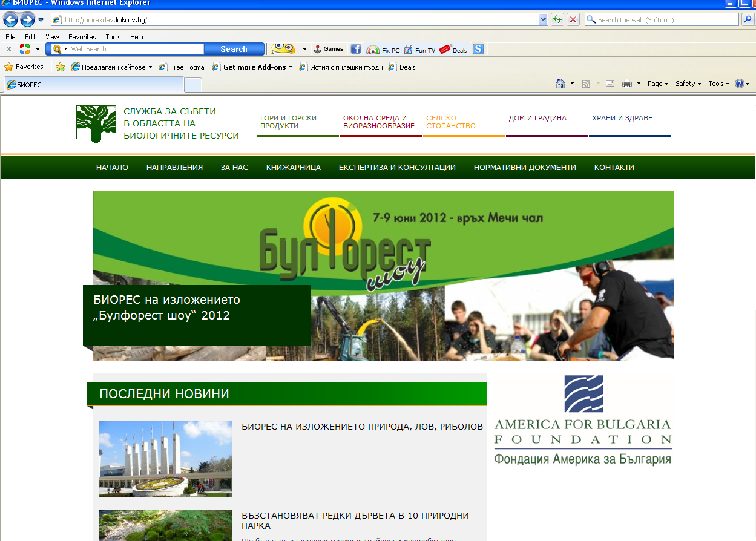Open a new blank tab
Viewport: 756px width, 541px height.
tap(192, 85)
